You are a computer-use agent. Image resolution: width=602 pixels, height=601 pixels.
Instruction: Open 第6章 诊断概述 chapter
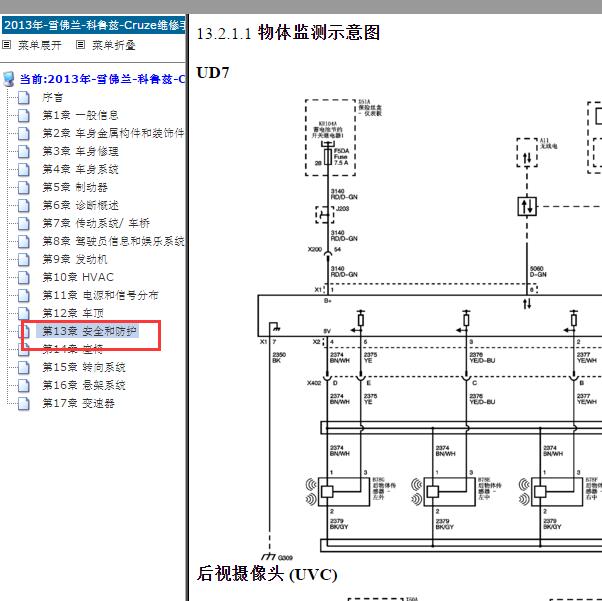coord(80,205)
